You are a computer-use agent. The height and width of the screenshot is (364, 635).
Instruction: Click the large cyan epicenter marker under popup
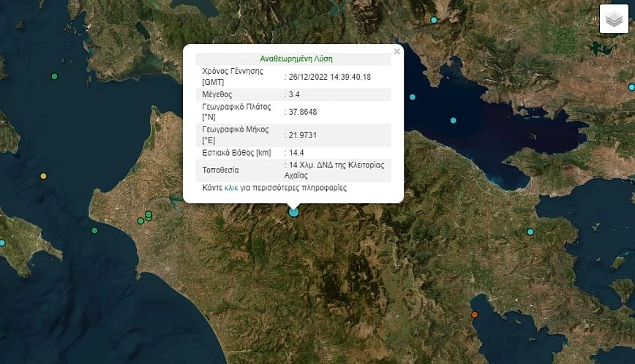pos(294,212)
